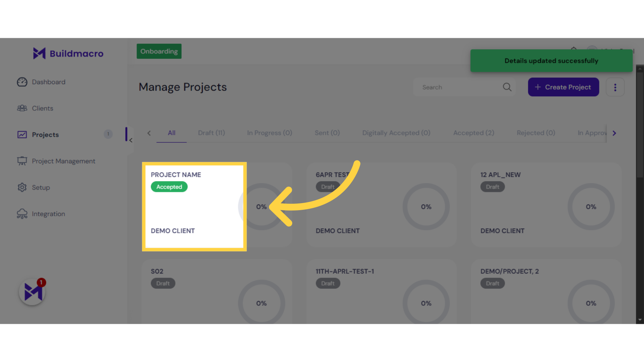Click the Dashboard navigation icon
The height and width of the screenshot is (362, 644).
click(x=22, y=82)
